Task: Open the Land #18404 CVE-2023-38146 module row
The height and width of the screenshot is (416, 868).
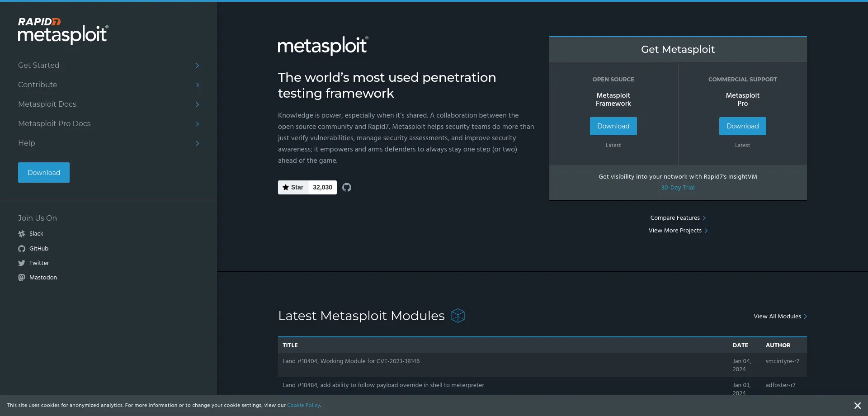Action: pos(542,365)
